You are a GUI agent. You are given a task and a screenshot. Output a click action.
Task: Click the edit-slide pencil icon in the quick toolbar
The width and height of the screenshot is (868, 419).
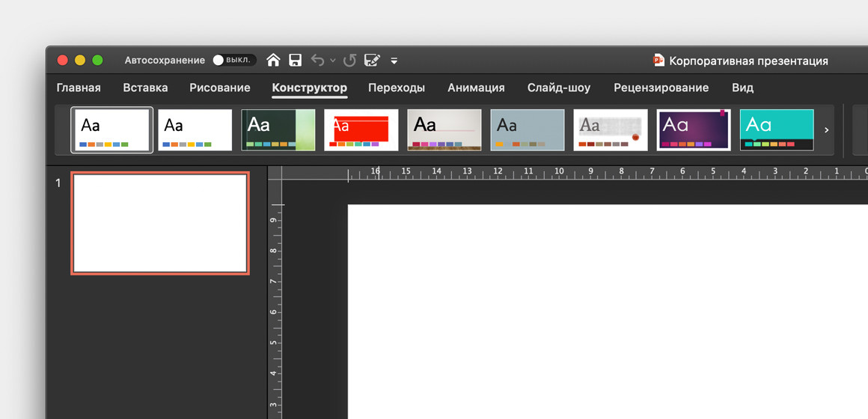[x=372, y=61]
